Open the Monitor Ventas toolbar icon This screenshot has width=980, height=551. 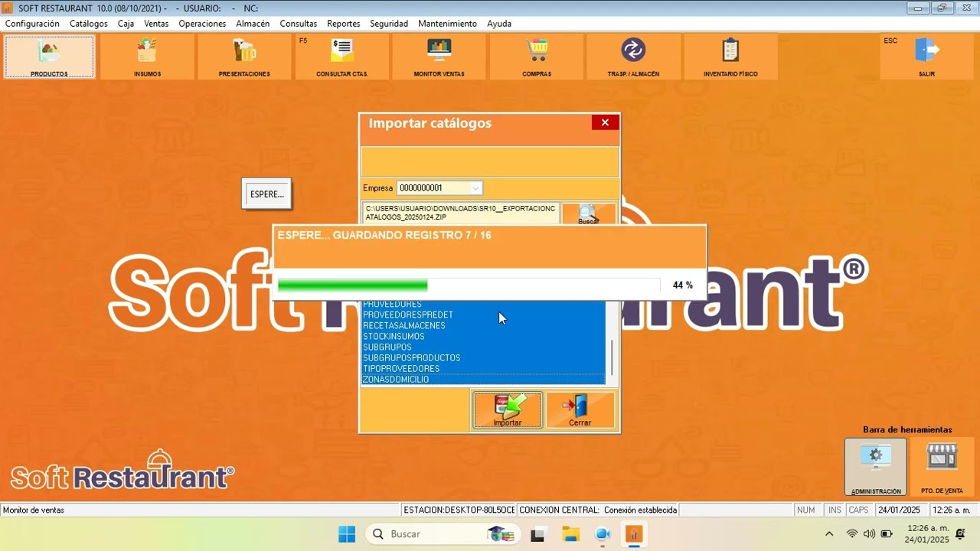pyautogui.click(x=439, y=57)
